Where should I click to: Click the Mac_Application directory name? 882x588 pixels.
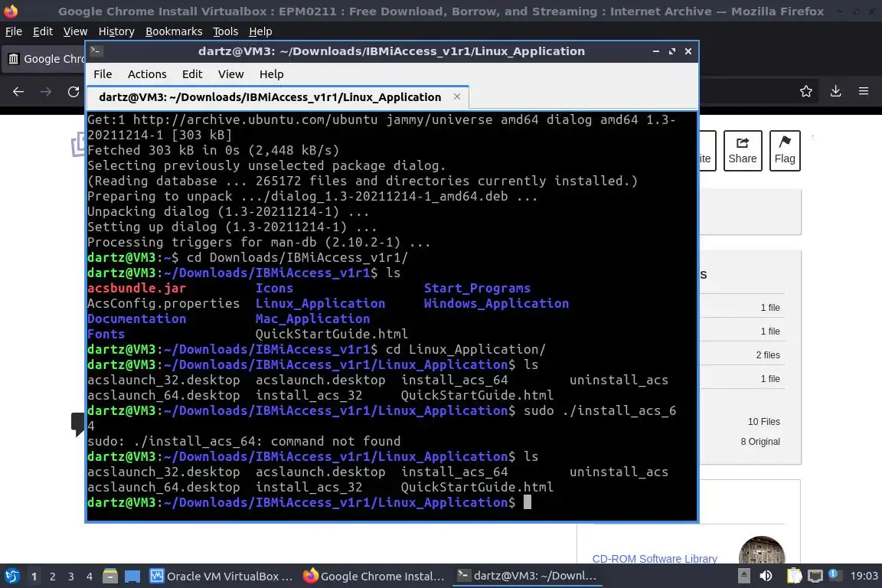point(312,318)
